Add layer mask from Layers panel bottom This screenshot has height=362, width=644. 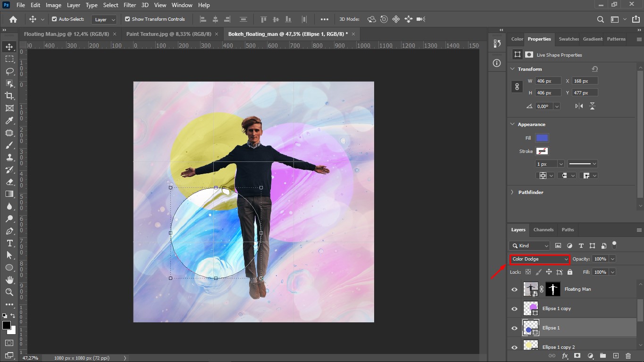click(x=577, y=355)
